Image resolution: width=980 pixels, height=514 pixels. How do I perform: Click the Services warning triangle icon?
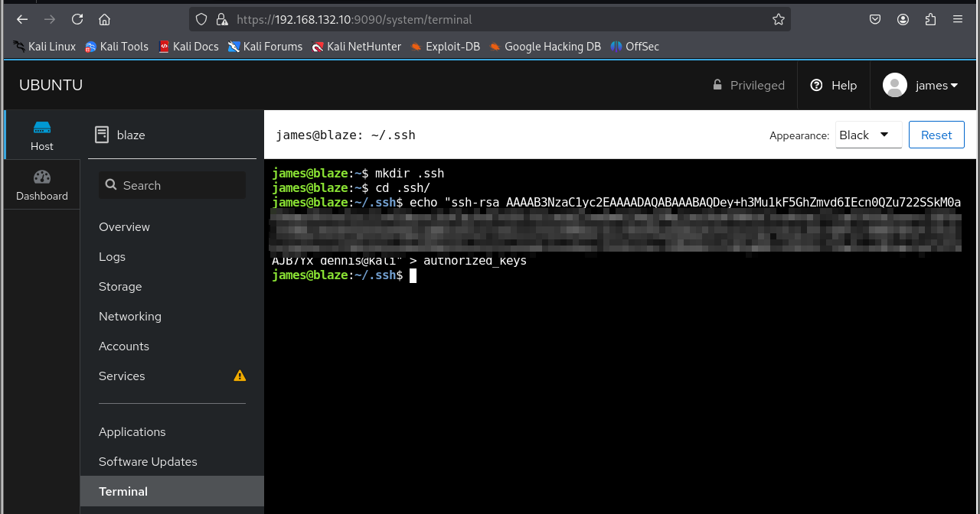(240, 376)
